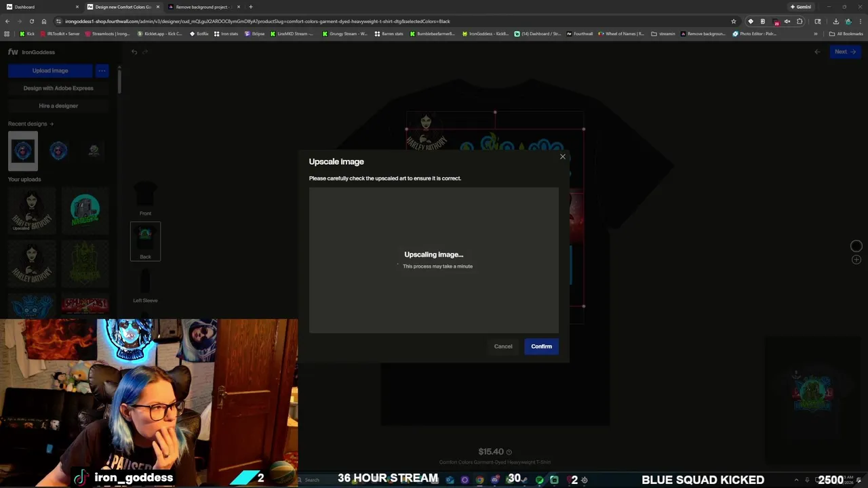868x488 pixels.
Task: Open the Kick bookmark
Action: [27, 33]
